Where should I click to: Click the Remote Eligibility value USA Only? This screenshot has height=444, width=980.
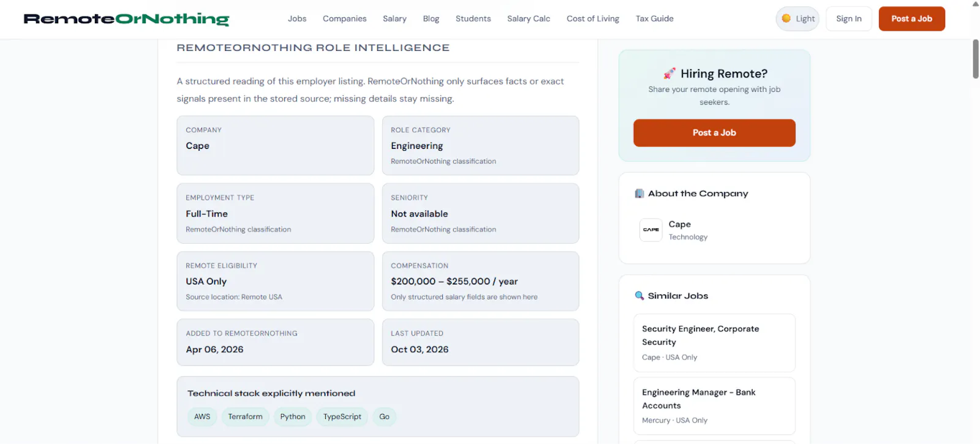coord(206,282)
